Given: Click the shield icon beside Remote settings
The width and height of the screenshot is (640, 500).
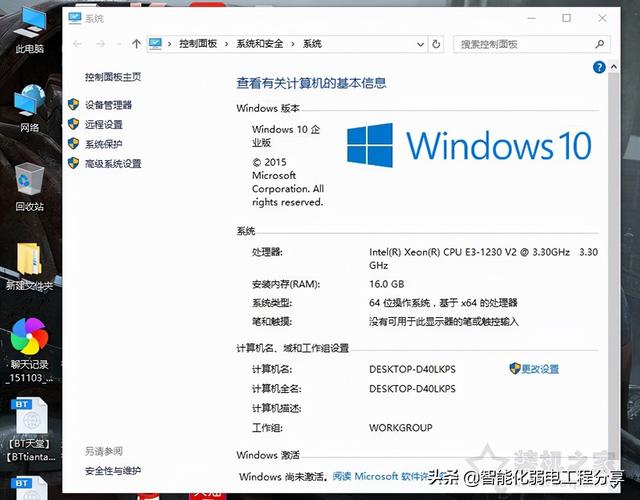Looking at the screenshot, I should [x=73, y=124].
